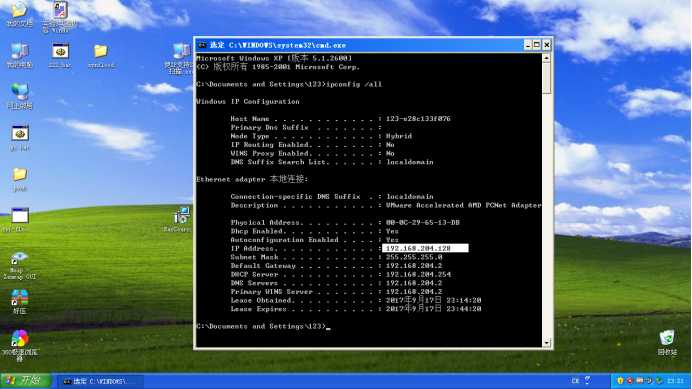Click the Lease Obtained timestamp line
Image resolution: width=692 pixels, height=389 pixels.
pyautogui.click(x=356, y=300)
